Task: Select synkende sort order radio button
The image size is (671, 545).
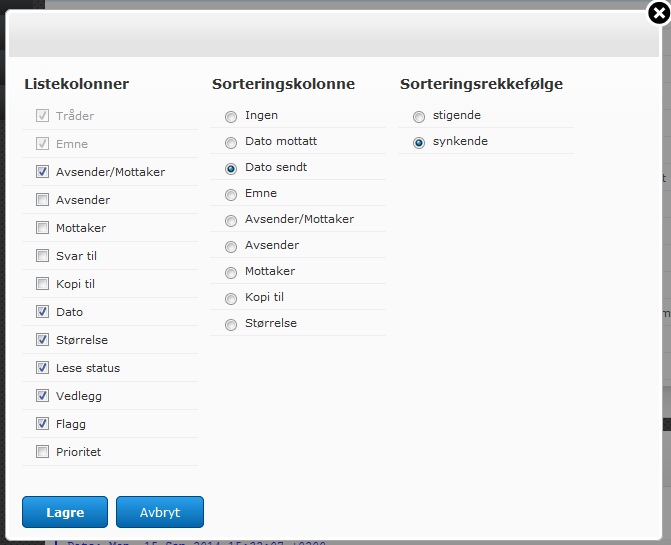Action: (419, 142)
